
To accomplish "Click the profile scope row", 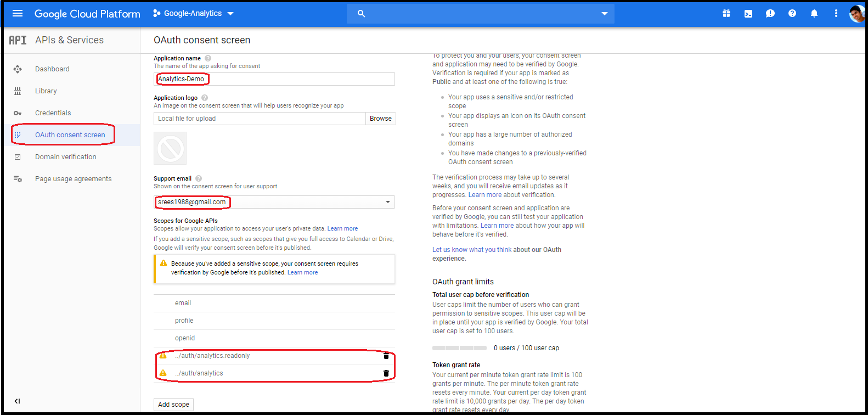I will tap(274, 321).
